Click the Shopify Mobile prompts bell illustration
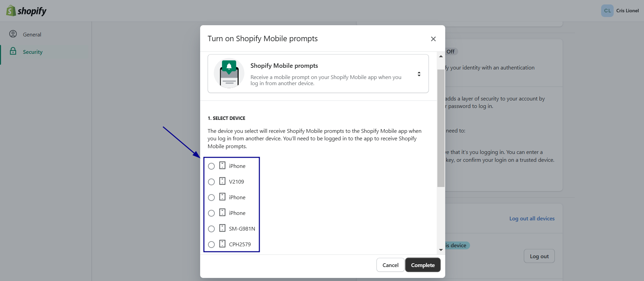Image resolution: width=644 pixels, height=281 pixels. point(229,74)
